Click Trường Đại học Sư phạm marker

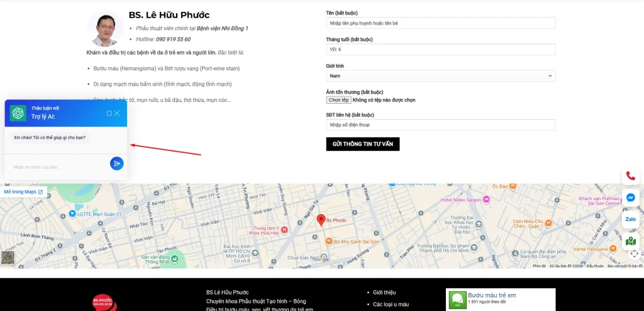coord(474,247)
